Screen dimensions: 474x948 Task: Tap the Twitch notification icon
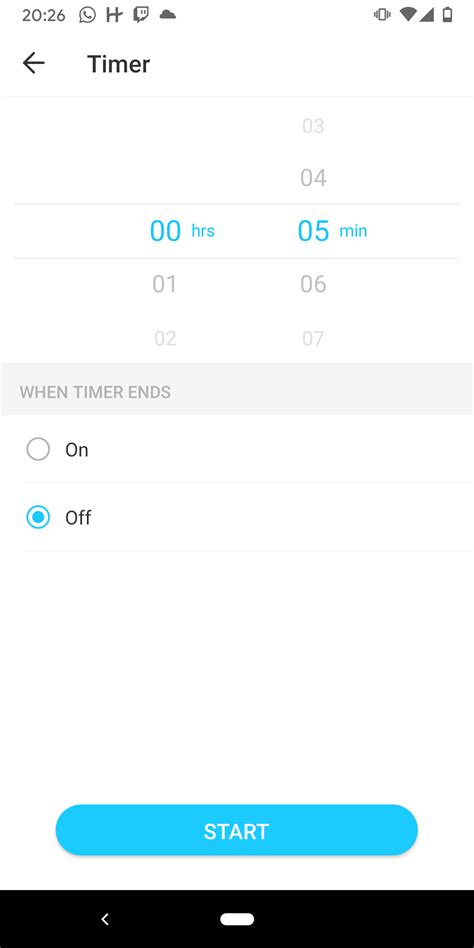[141, 15]
